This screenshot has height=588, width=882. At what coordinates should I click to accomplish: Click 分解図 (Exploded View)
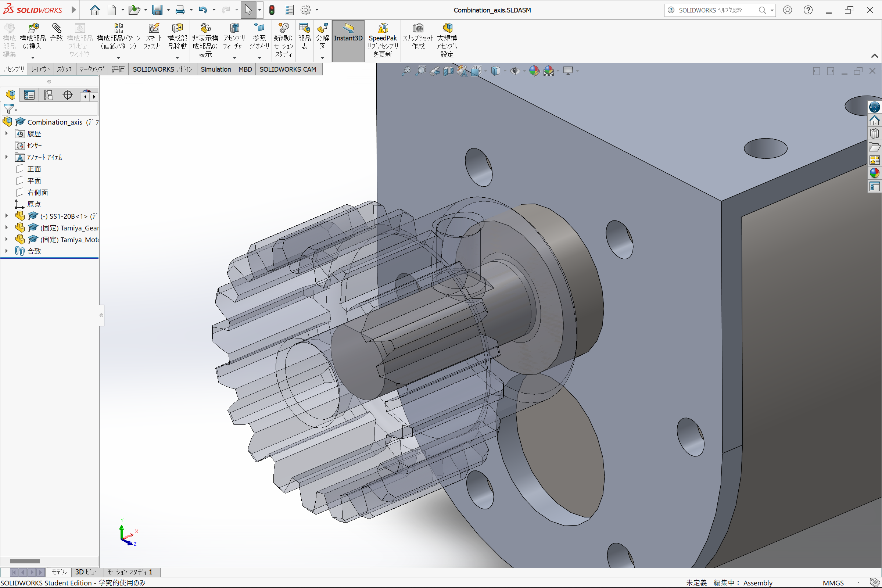(x=322, y=37)
